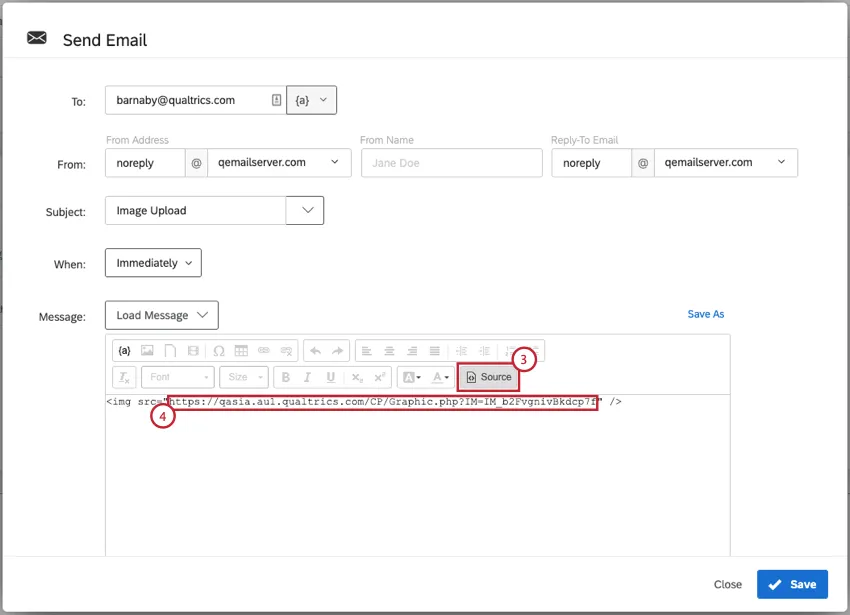This screenshot has width=850, height=615.
Task: Insert a special character with the omega icon
Action: pos(216,351)
